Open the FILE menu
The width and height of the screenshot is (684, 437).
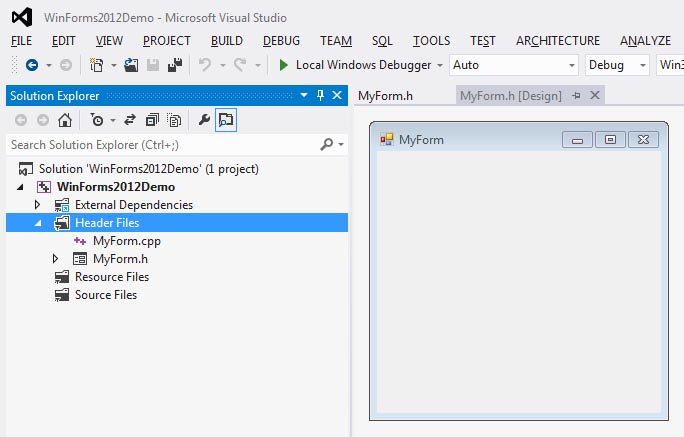point(21,41)
